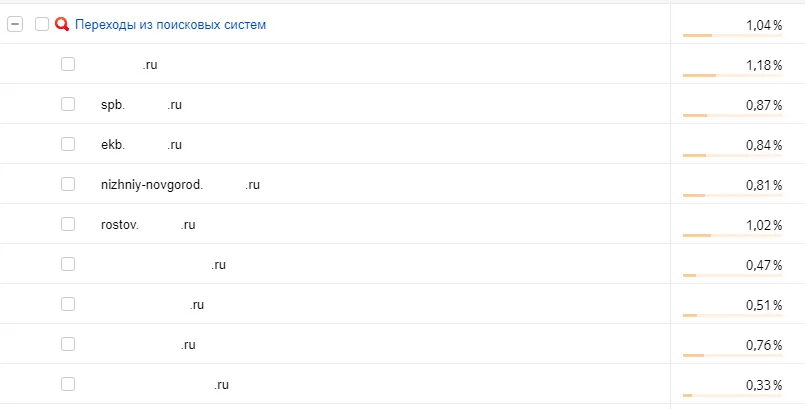This screenshot has height=409, width=805.
Task: Click the red search magnifier icon
Action: coord(62,24)
